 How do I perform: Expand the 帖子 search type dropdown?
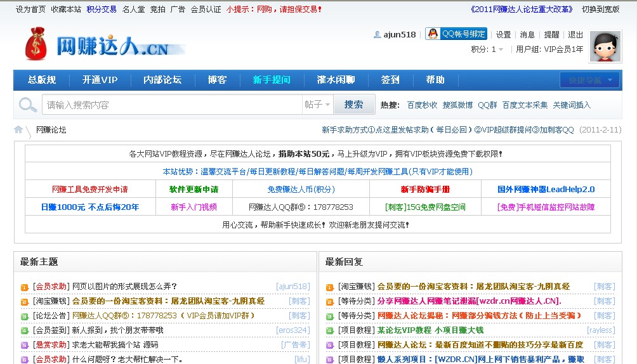tap(318, 105)
